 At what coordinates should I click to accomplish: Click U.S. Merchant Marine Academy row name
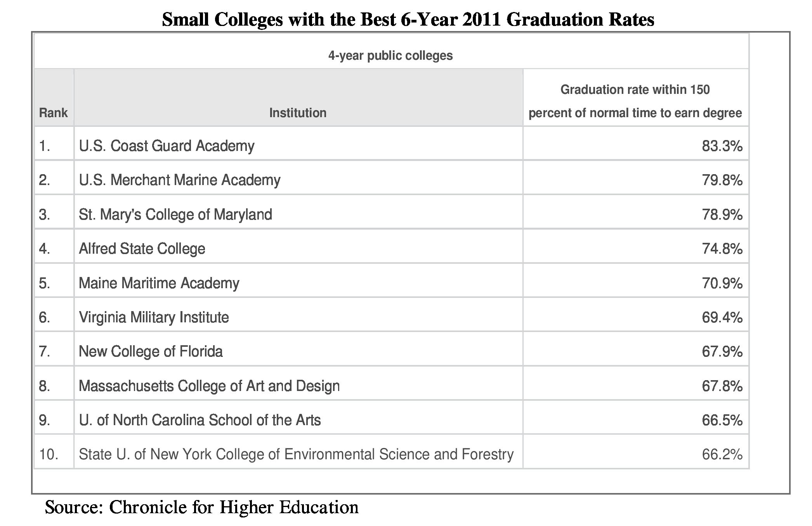coord(179,180)
